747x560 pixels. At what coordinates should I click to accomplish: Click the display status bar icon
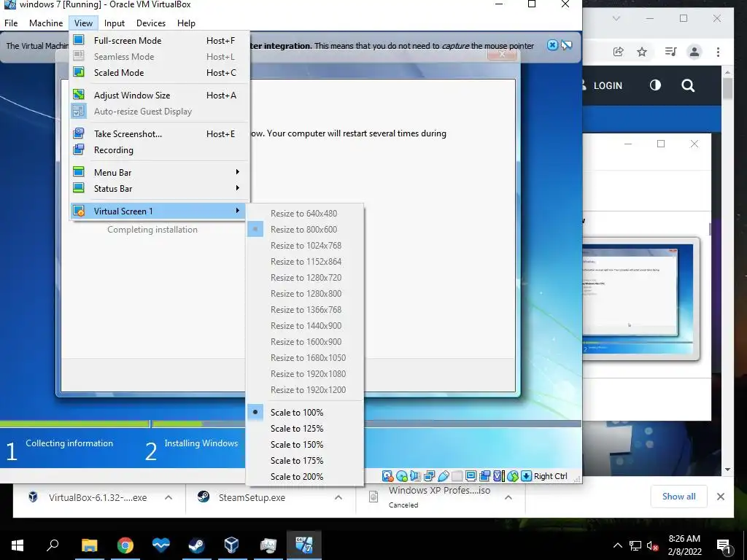pos(471,475)
